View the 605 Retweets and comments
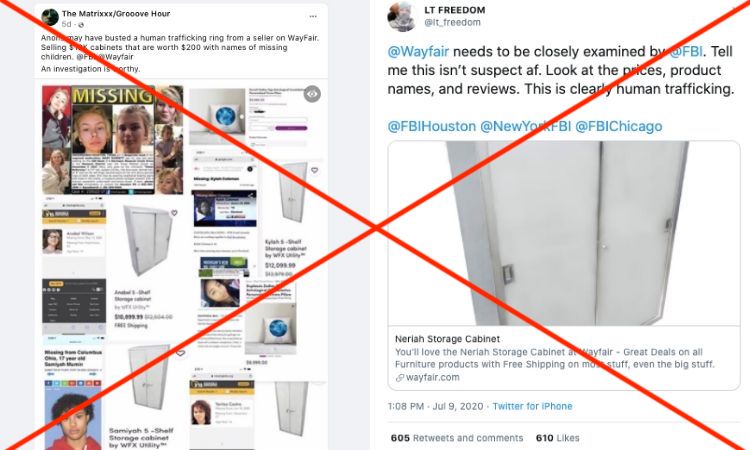Viewport: 750px width, 450px height. 457,438
